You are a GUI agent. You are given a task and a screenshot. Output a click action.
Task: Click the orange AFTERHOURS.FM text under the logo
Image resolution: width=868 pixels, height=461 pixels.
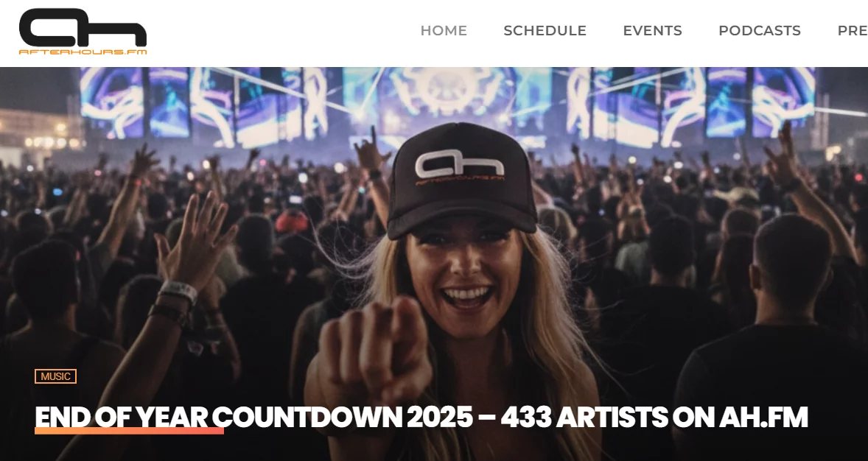[x=83, y=52]
